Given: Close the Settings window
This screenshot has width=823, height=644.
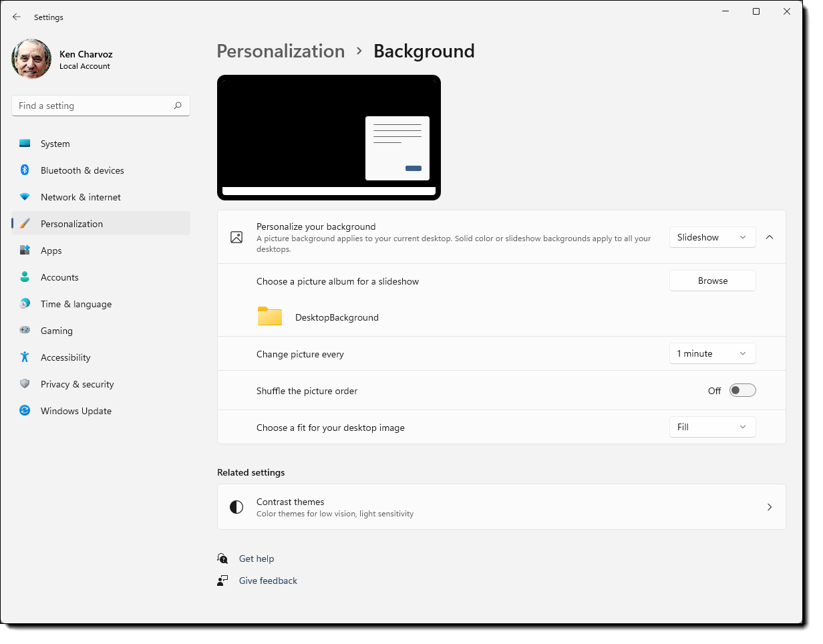Looking at the screenshot, I should point(787,11).
